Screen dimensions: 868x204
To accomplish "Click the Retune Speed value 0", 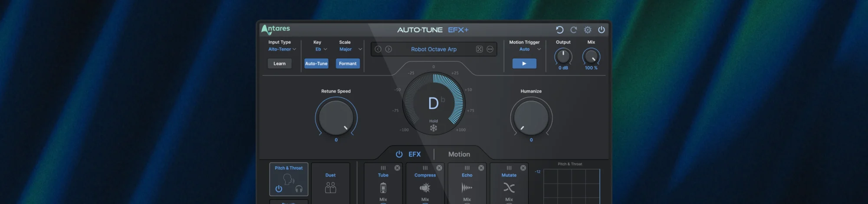I will tap(336, 140).
